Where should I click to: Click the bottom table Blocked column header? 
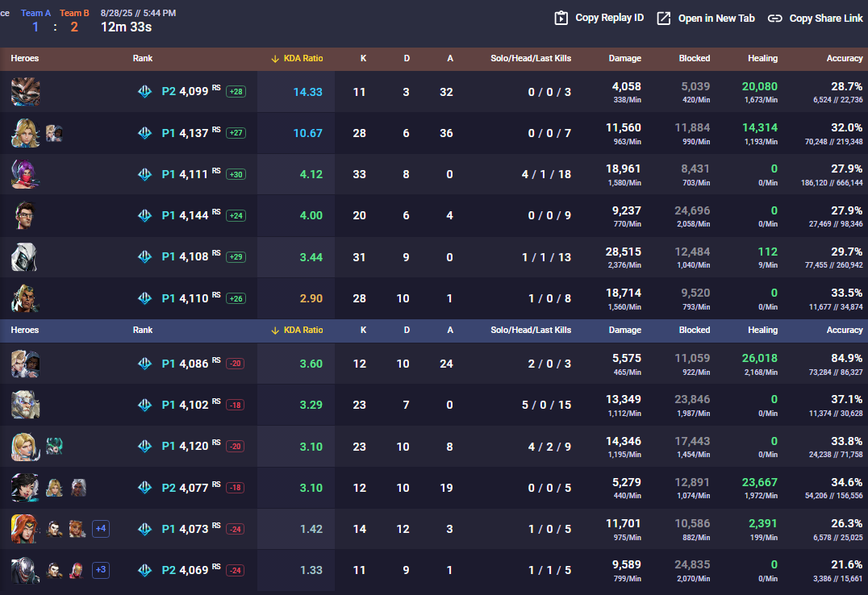point(695,330)
